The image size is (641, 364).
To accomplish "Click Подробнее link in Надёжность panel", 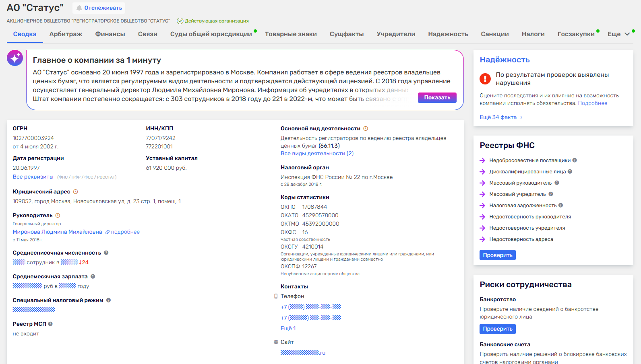I will pyautogui.click(x=593, y=103).
